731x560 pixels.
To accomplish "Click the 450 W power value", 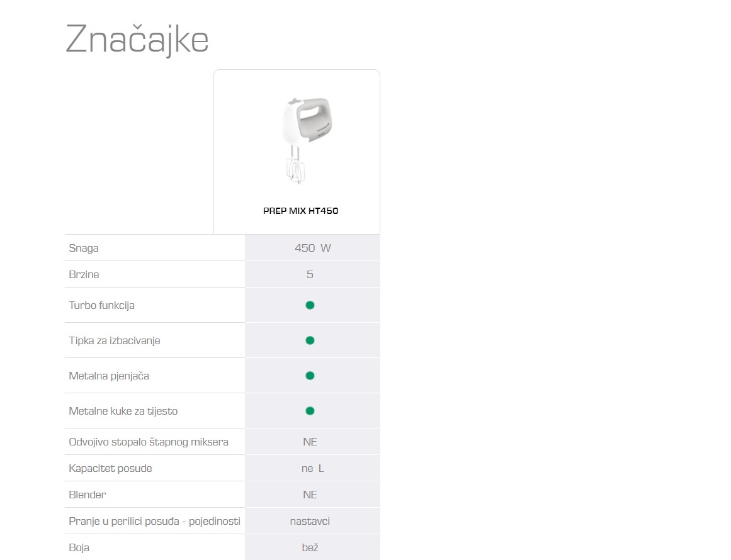I will (x=312, y=248).
